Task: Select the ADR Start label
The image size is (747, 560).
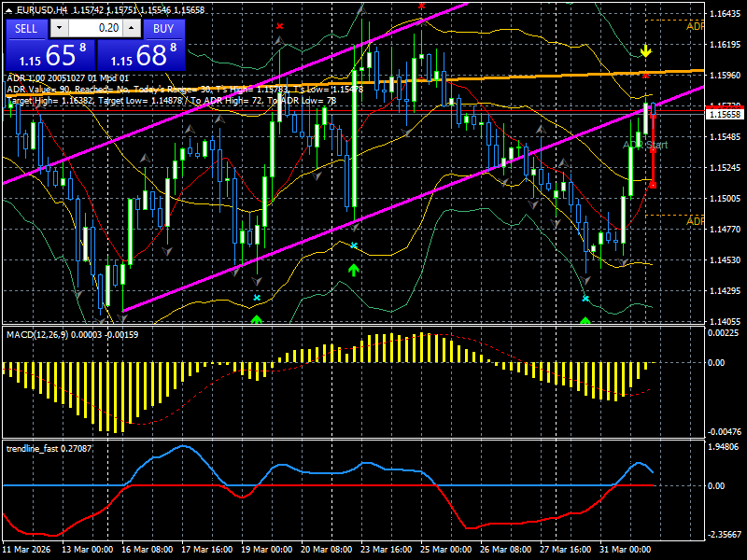Action: tap(645, 145)
